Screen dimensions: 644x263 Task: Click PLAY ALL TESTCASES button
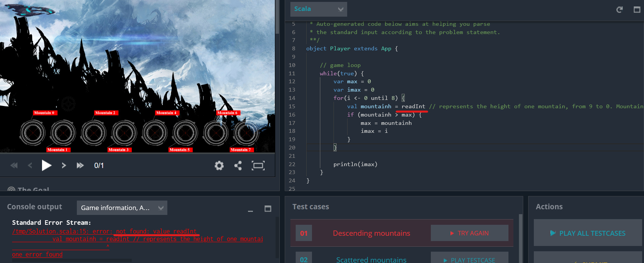588,233
